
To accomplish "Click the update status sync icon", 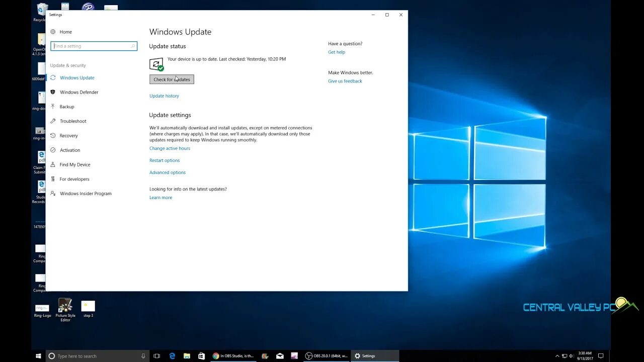I will pos(156,64).
